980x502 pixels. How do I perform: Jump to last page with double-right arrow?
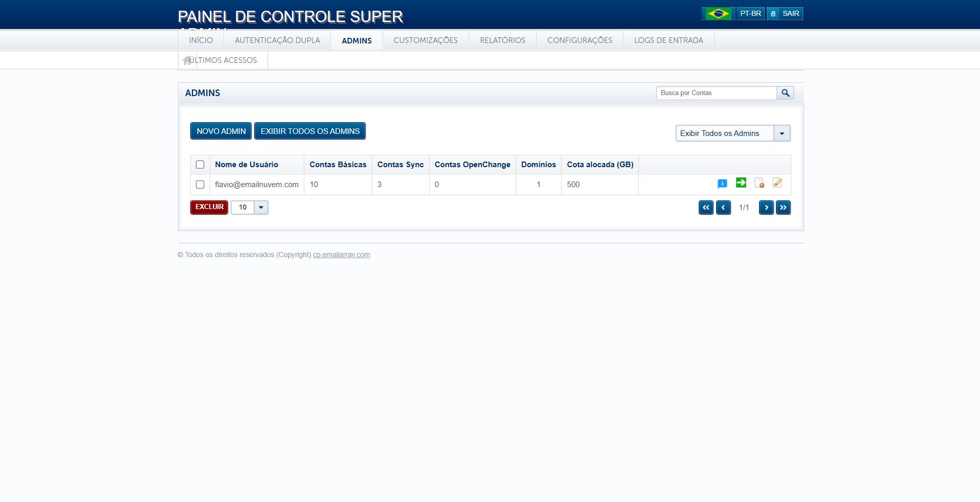click(783, 208)
